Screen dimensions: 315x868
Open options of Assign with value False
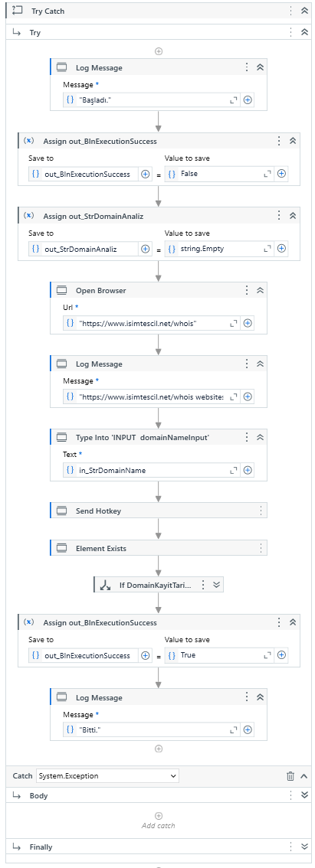280,141
